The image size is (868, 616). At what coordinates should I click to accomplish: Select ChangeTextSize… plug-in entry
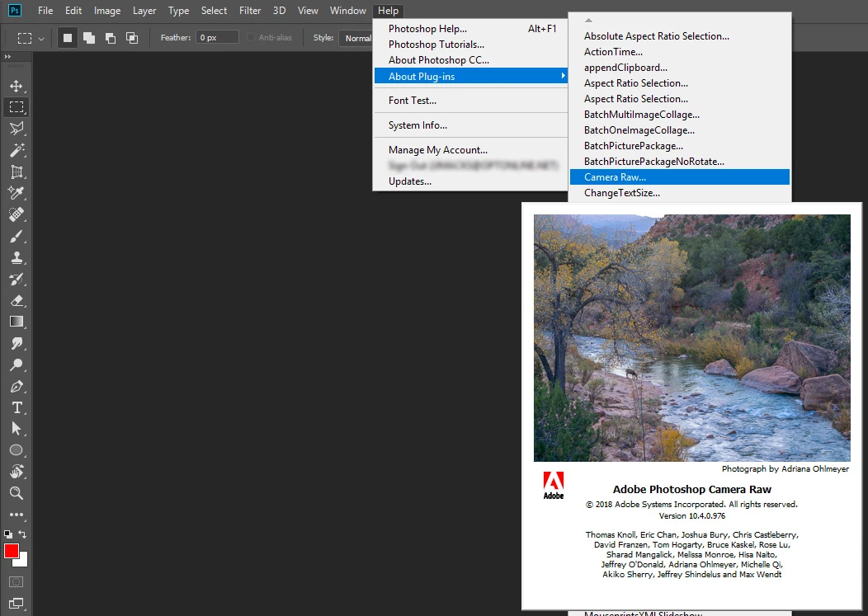coord(679,193)
